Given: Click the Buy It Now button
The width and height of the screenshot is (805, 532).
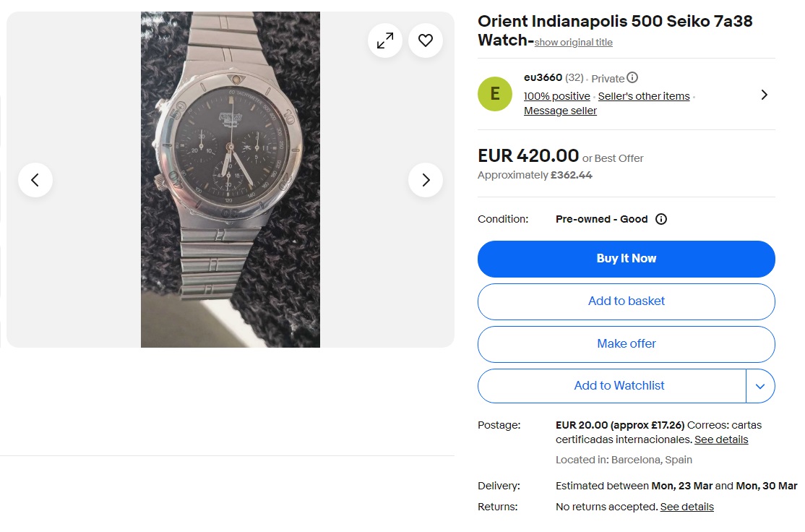Looking at the screenshot, I should tap(626, 258).
